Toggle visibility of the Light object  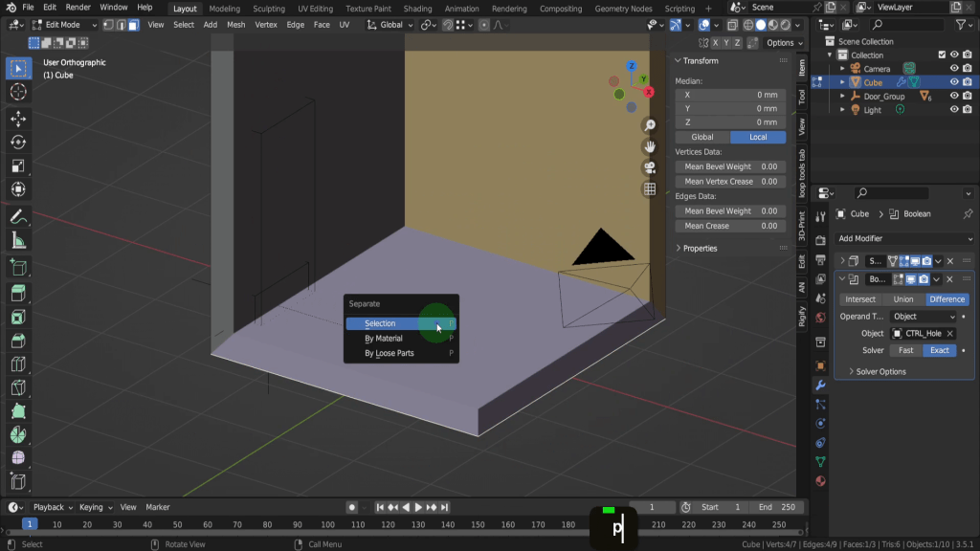(x=954, y=110)
